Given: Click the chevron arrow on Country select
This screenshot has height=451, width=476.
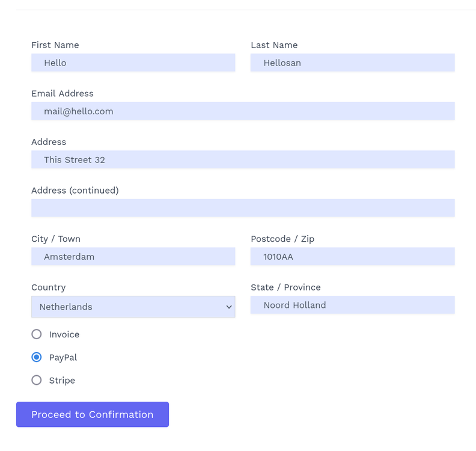Looking at the screenshot, I should coord(229,307).
